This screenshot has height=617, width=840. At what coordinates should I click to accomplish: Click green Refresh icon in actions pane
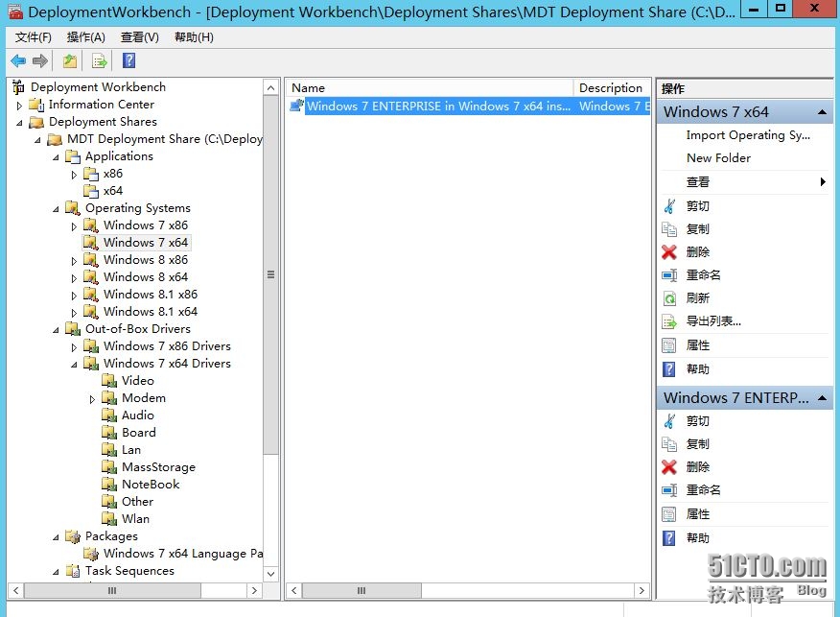click(x=669, y=298)
